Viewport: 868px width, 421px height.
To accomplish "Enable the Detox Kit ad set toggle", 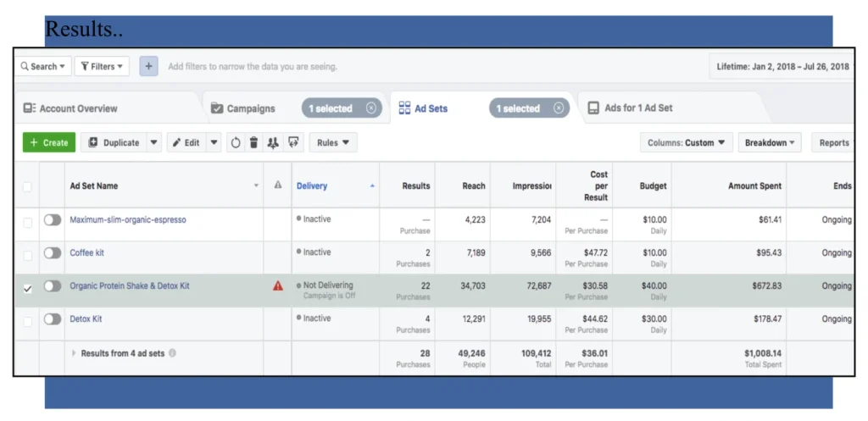I will click(53, 319).
